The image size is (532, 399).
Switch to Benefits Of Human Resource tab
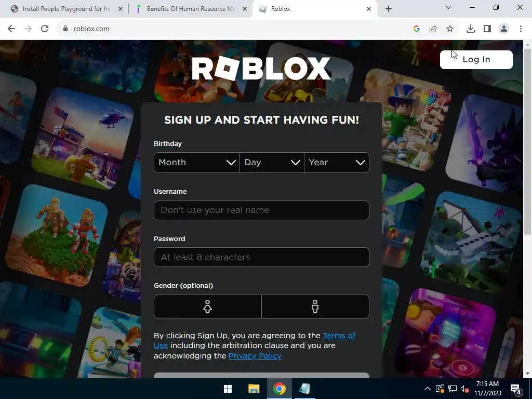click(191, 9)
